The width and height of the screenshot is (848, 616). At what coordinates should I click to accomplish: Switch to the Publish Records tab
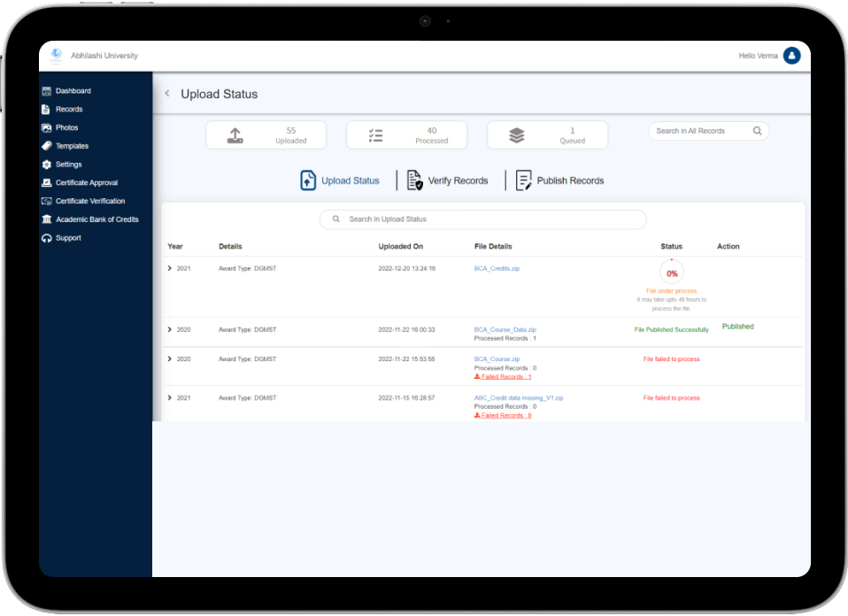[559, 181]
